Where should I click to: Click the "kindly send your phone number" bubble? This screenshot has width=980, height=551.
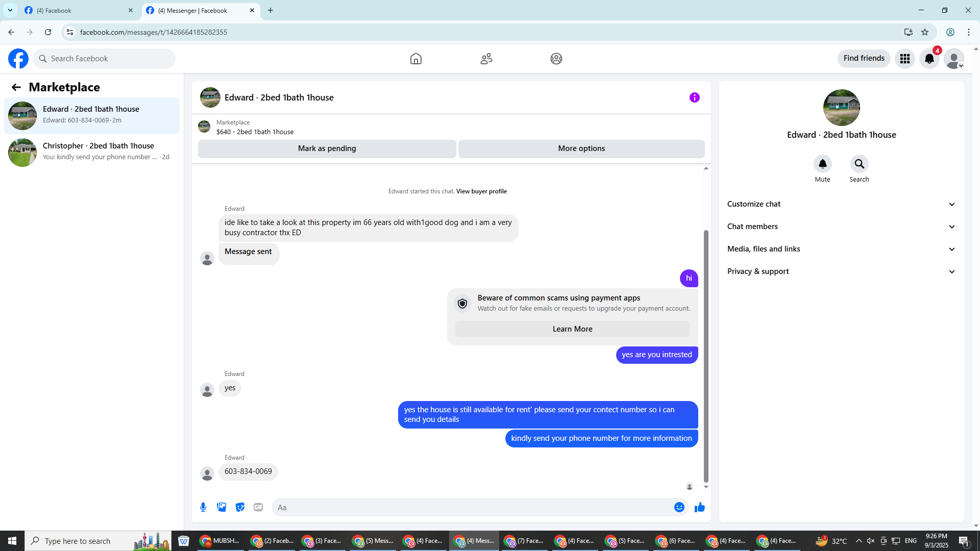pyautogui.click(x=602, y=438)
